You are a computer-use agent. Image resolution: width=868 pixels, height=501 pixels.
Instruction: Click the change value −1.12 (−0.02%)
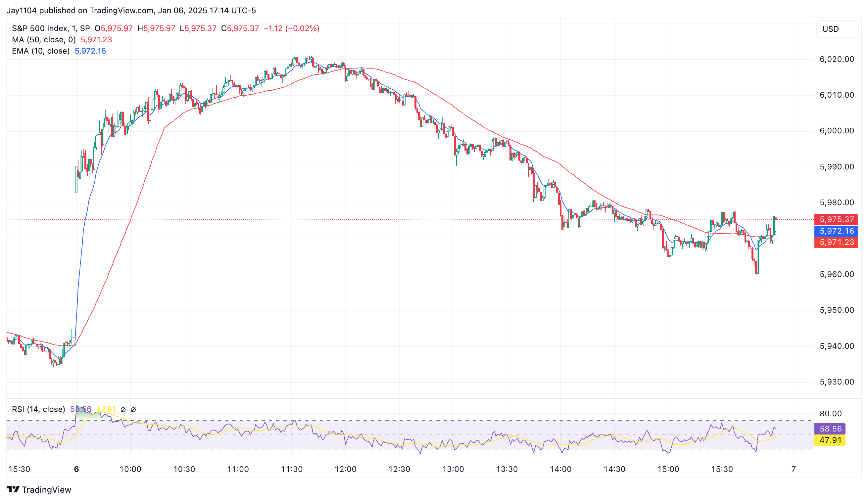click(292, 28)
